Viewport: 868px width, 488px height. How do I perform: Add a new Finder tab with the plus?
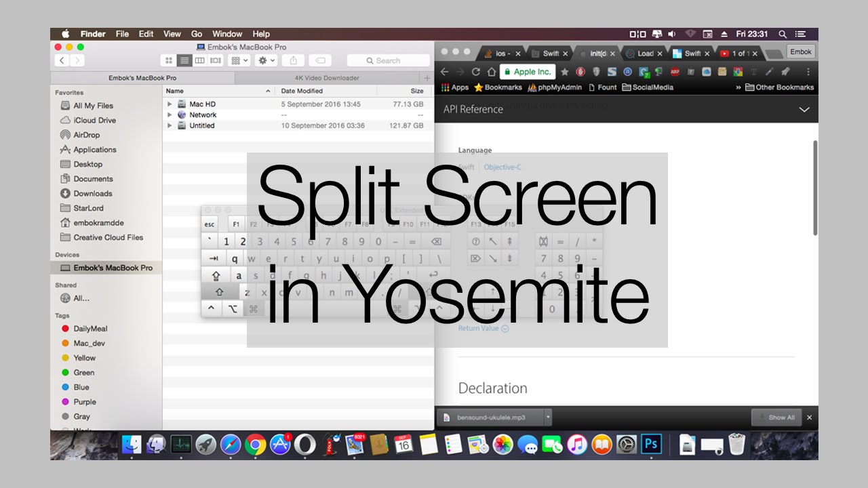coord(427,78)
